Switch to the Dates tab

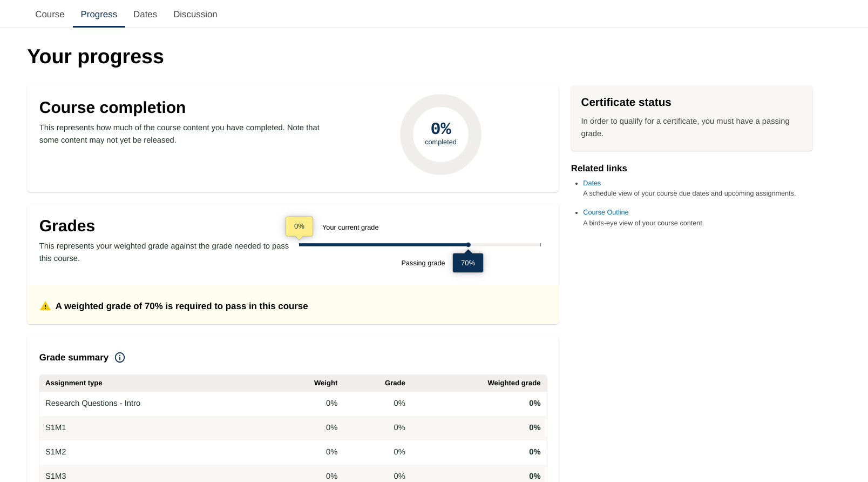point(145,15)
